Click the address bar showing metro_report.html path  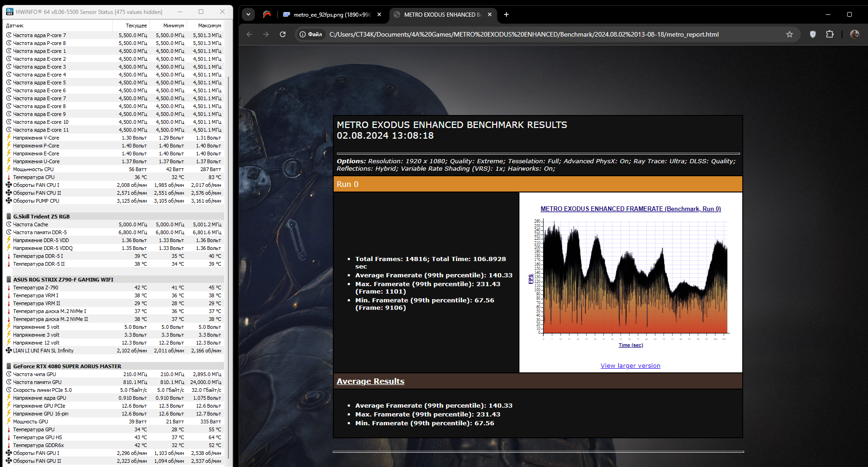pyautogui.click(x=524, y=34)
